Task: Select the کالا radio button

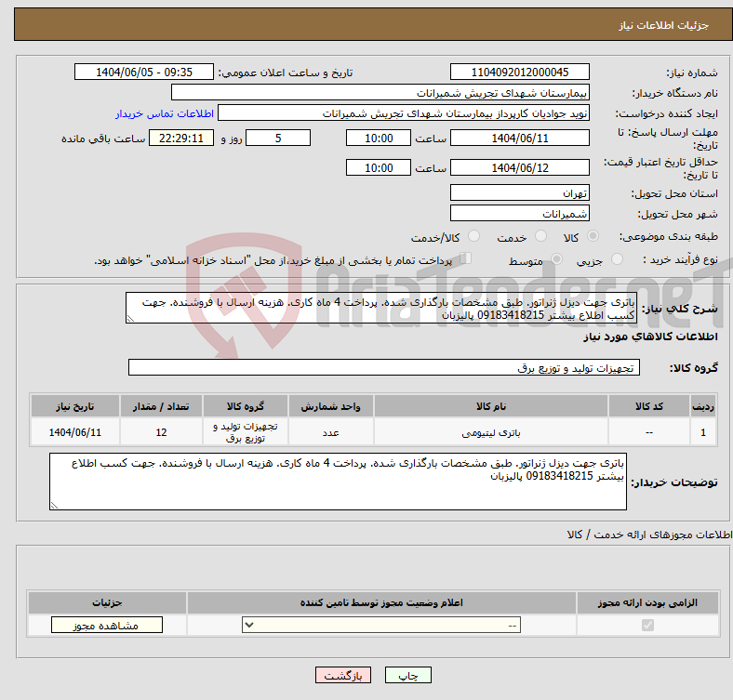Action: point(593,238)
